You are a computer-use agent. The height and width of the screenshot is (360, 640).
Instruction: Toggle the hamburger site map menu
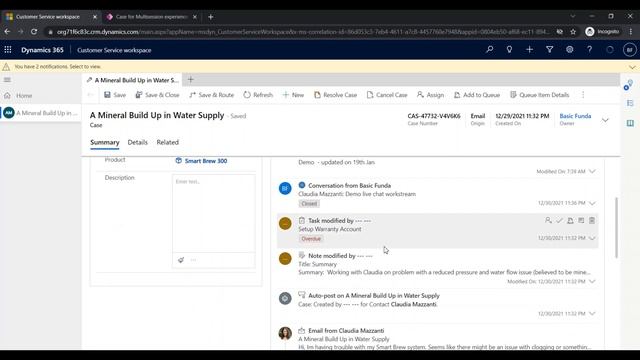point(7,80)
